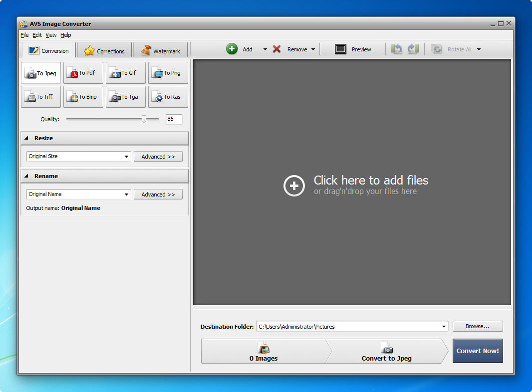Screen dimensions: 532x392
Task: Open the Original Name rename dropdown
Action: tap(78, 195)
